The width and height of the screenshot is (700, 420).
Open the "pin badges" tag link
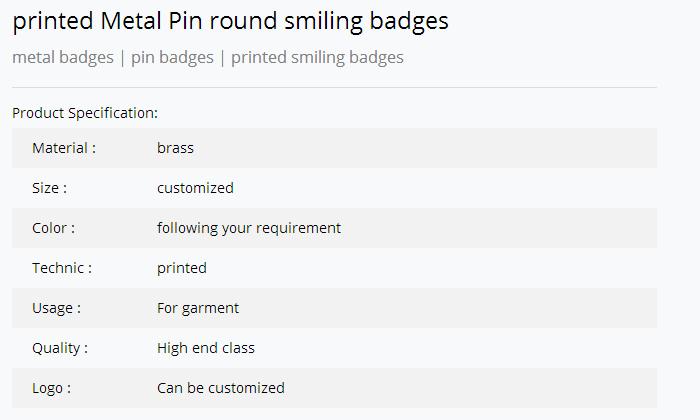[x=172, y=57]
